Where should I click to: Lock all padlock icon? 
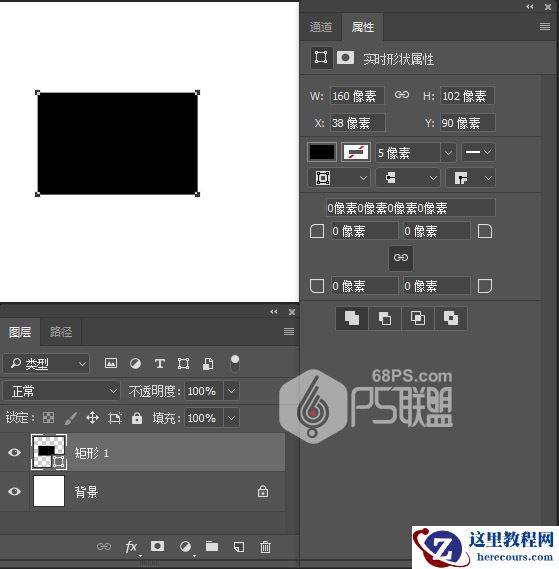click(137, 418)
